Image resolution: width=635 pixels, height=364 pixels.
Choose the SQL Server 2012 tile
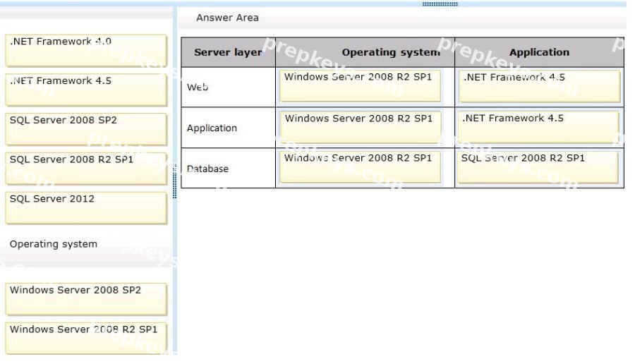click(x=86, y=207)
